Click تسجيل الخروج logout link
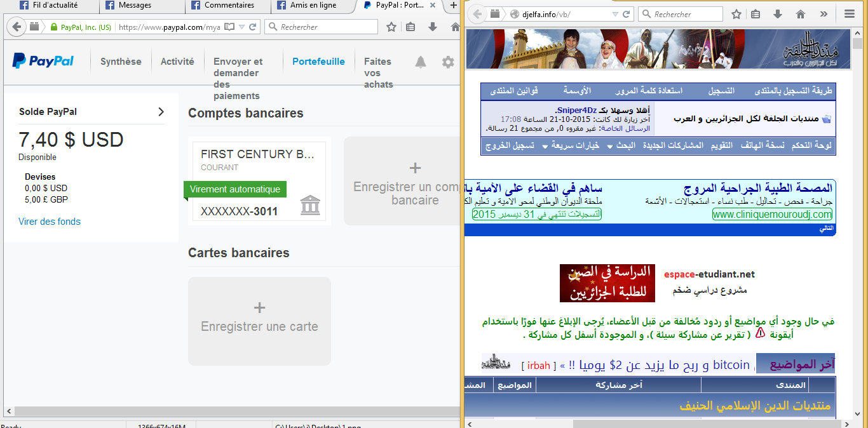868x428 pixels. coord(510,145)
